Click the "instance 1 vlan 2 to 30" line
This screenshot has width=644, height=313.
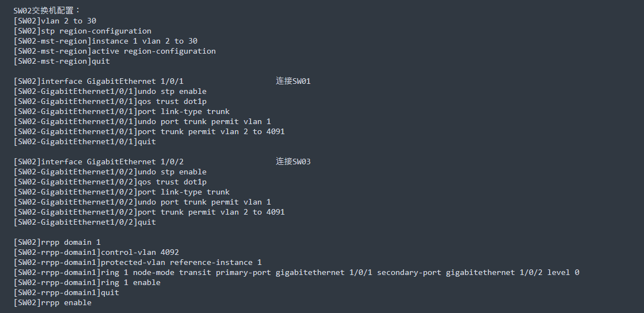(x=106, y=41)
